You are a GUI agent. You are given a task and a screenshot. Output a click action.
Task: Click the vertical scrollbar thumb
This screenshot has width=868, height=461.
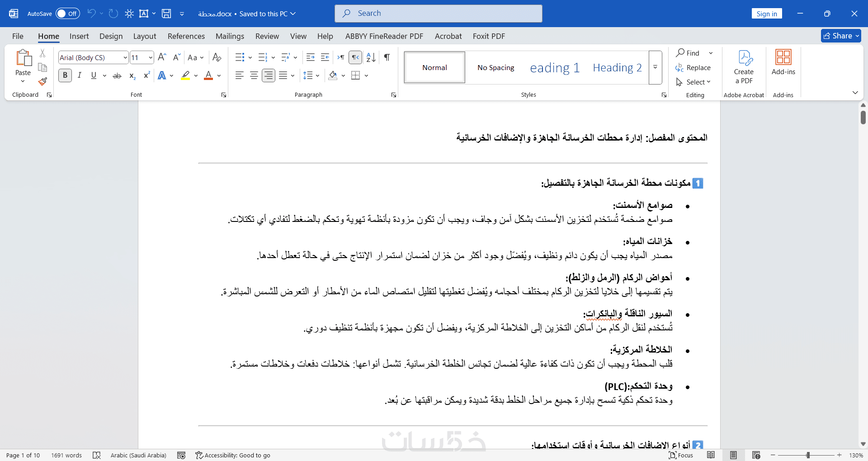tap(863, 117)
